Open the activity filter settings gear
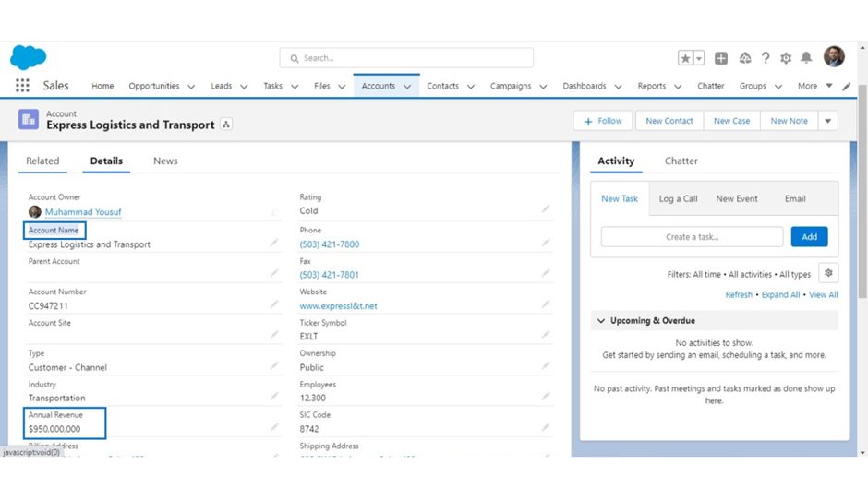The image size is (868, 488). 828,273
